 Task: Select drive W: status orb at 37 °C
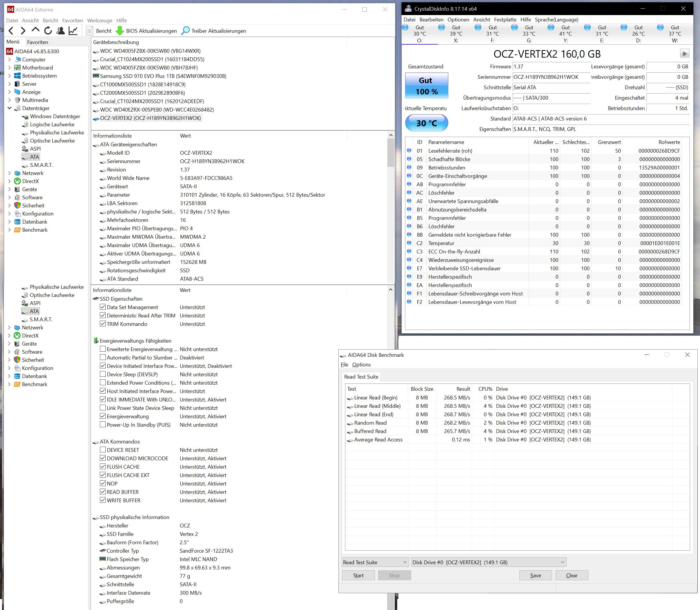(x=660, y=28)
